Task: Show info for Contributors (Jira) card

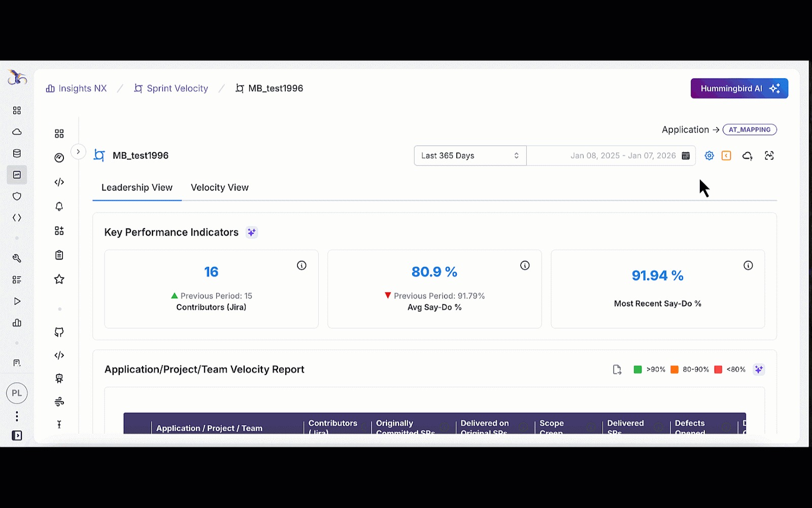Action: click(301, 265)
